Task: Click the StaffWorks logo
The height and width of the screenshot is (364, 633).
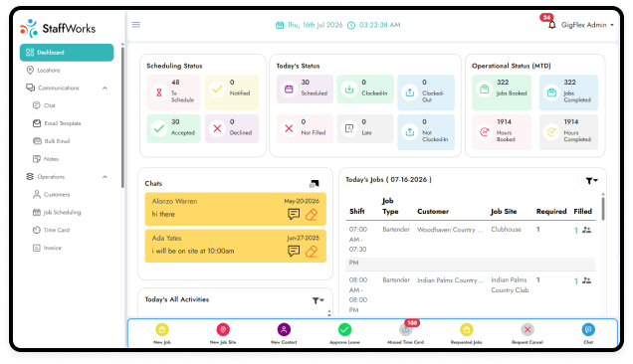Action: point(58,28)
